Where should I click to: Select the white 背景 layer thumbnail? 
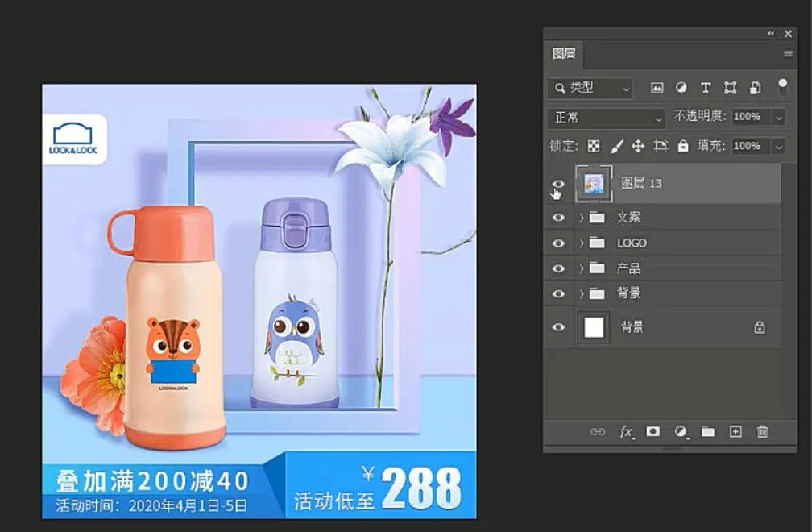point(594,327)
